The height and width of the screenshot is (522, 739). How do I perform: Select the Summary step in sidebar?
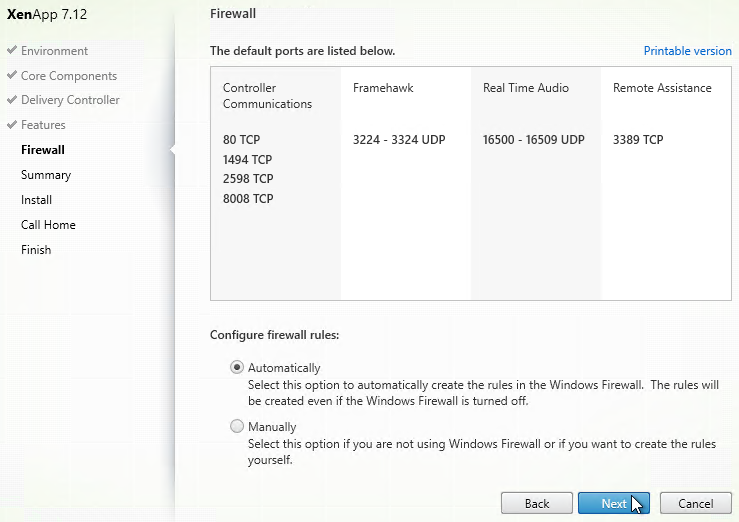pyautogui.click(x=46, y=175)
